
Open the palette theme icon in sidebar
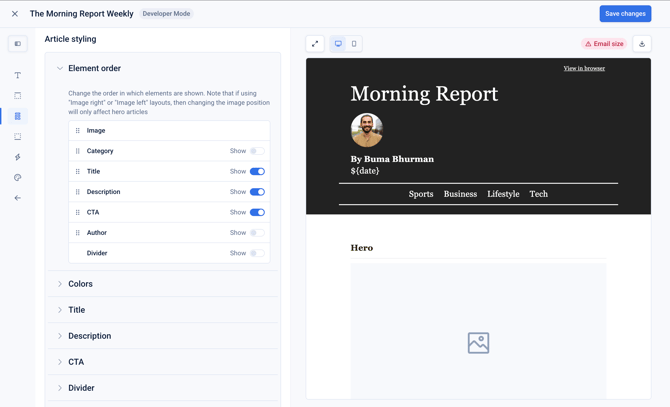point(18,178)
